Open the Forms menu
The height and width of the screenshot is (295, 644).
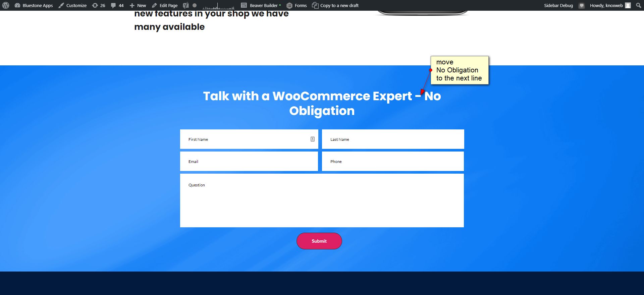[297, 5]
